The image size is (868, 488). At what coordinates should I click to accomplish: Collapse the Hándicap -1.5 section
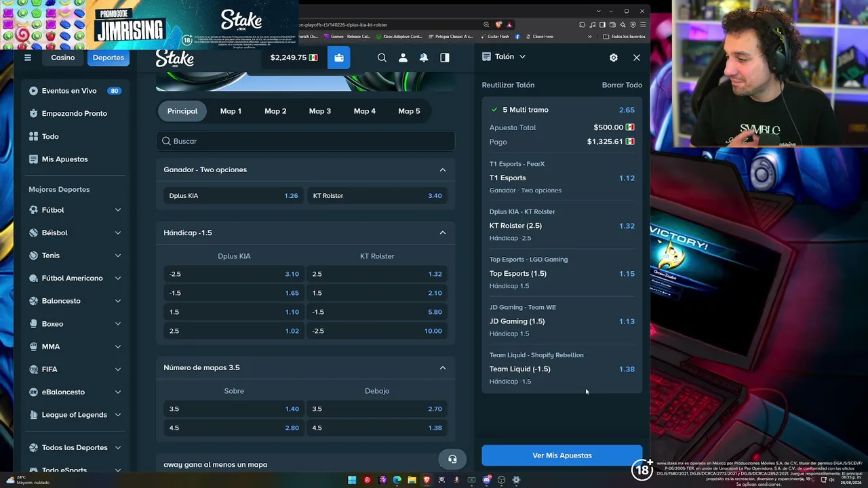(443, 233)
